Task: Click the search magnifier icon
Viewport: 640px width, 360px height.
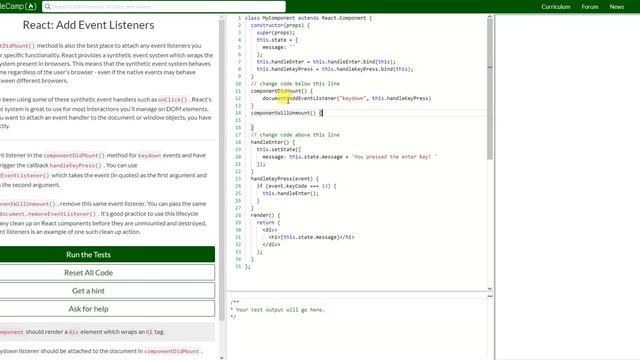Action: (47, 7)
